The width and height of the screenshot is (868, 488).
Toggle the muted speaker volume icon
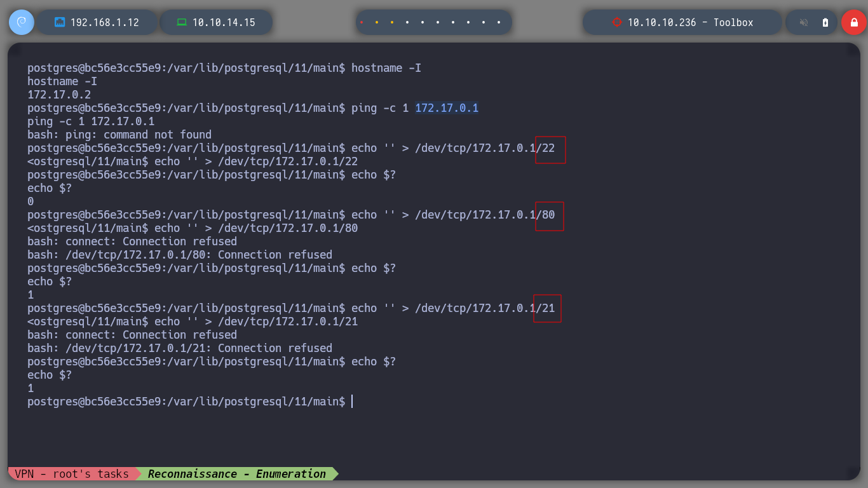(804, 22)
